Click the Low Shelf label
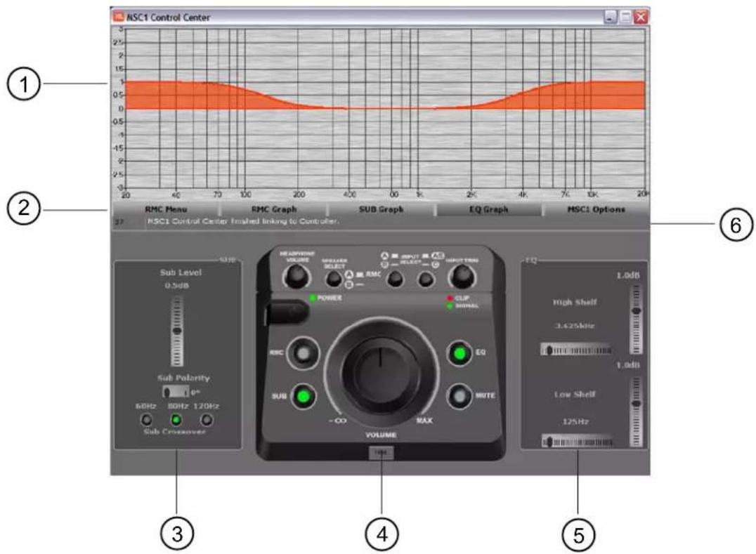 tap(575, 394)
